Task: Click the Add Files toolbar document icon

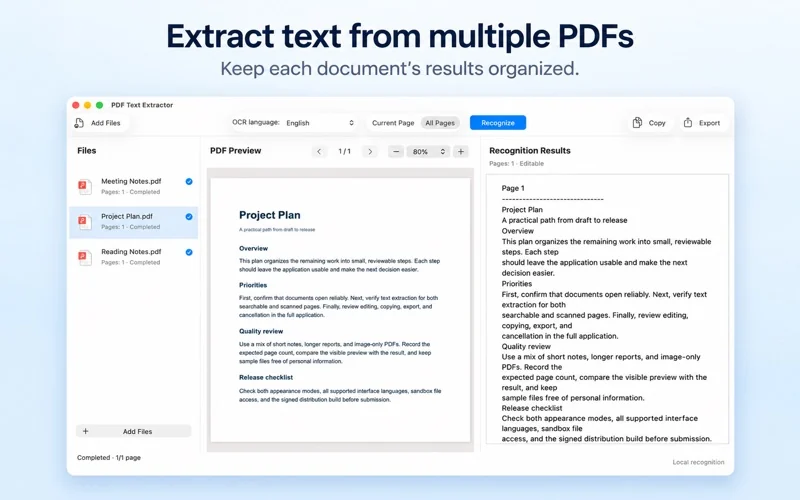Action: pos(79,123)
